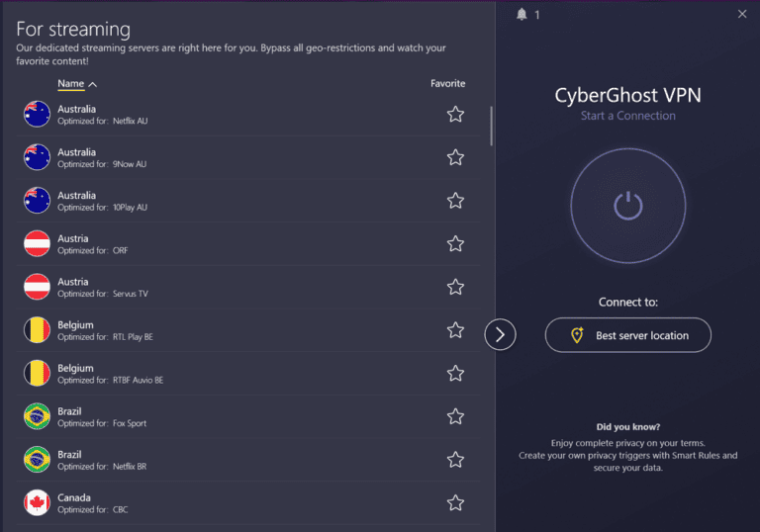Select the row text 'Optimized for: RTBF Auvio BE'

pyautogui.click(x=111, y=380)
